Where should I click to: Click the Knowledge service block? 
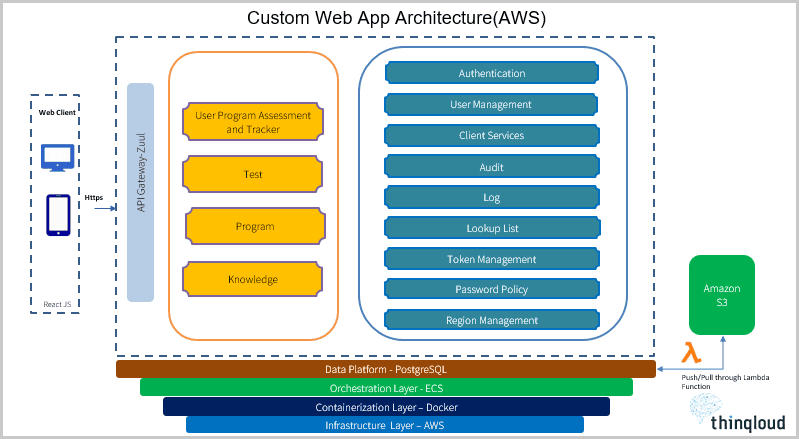click(x=252, y=279)
